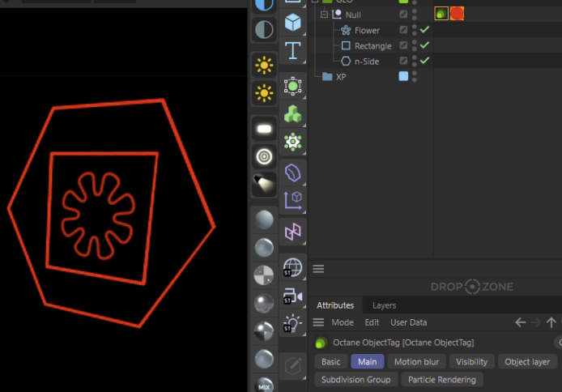Open the Motion blur tab

416,362
